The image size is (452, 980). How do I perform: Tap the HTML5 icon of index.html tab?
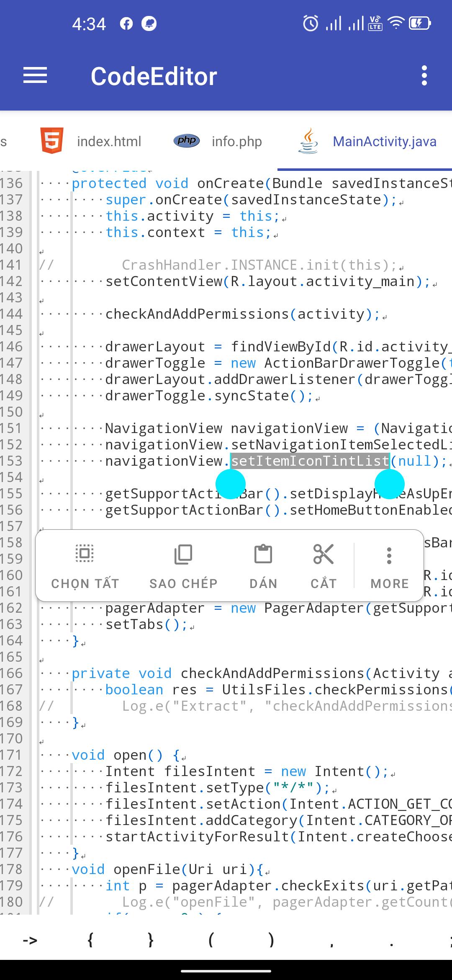coord(52,141)
